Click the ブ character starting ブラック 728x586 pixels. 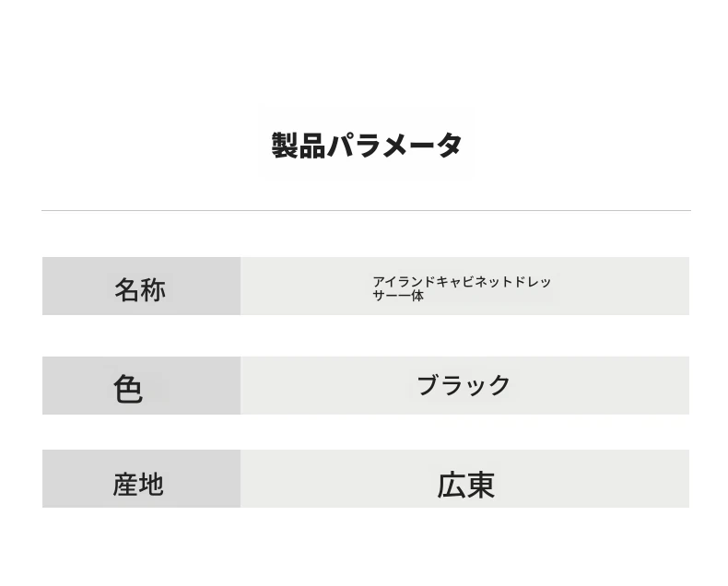point(429,385)
